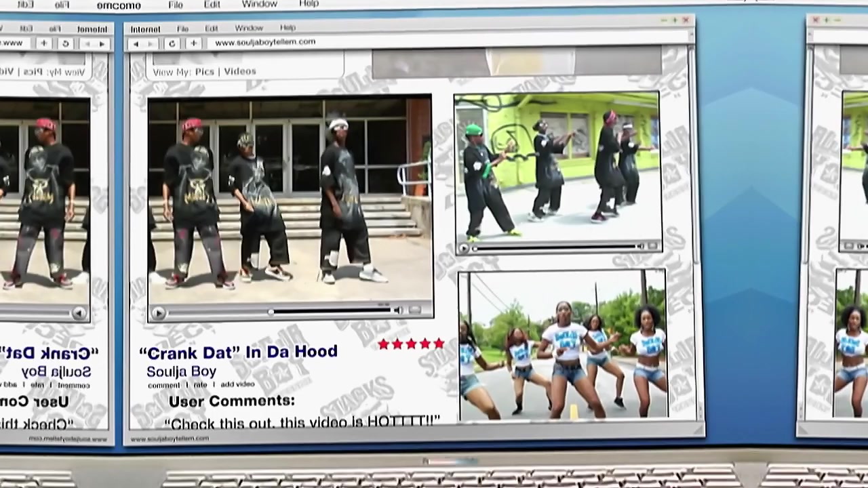Play the "Crank Dat" In Da Hood video
Viewport: 868px width, 488px height.
click(x=158, y=312)
